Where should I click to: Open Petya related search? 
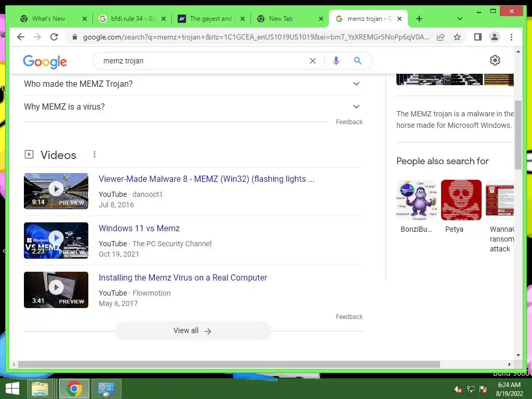click(461, 206)
